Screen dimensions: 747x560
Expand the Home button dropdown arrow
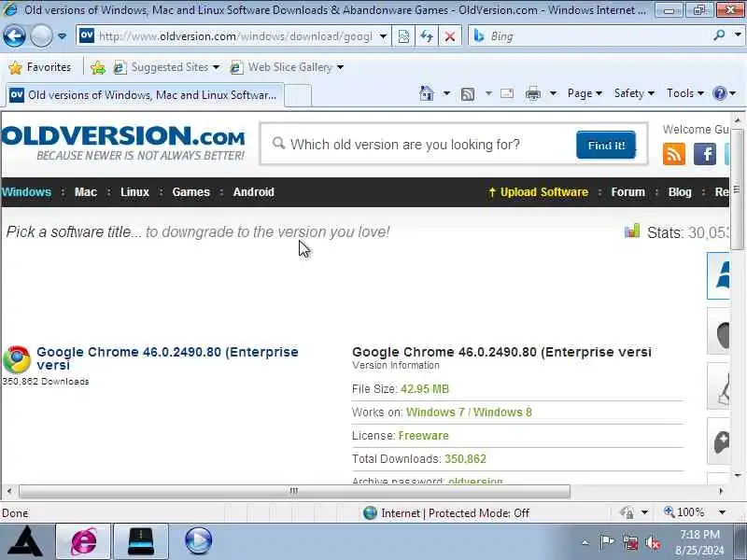446,93
